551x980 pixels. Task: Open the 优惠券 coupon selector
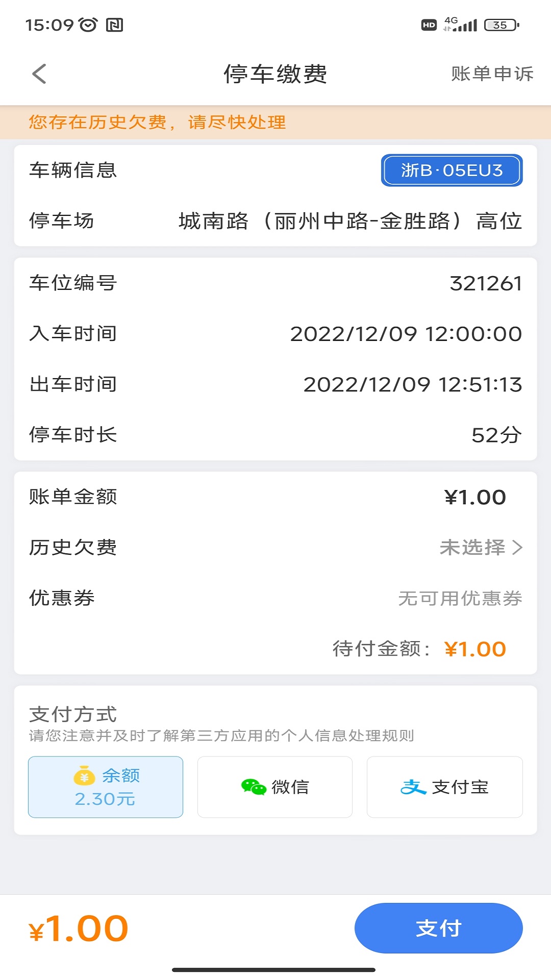tap(460, 598)
